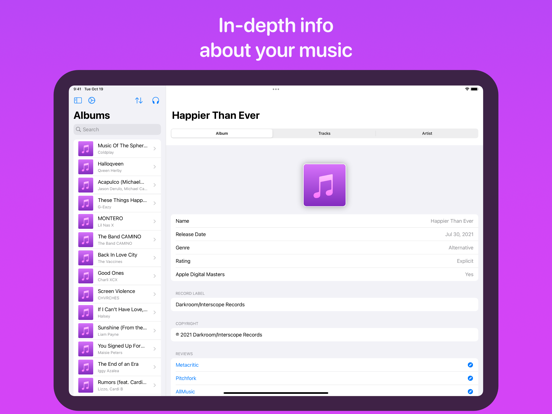This screenshot has width=552, height=414.
Task: Expand Good Ones row chevron
Action: (x=155, y=276)
